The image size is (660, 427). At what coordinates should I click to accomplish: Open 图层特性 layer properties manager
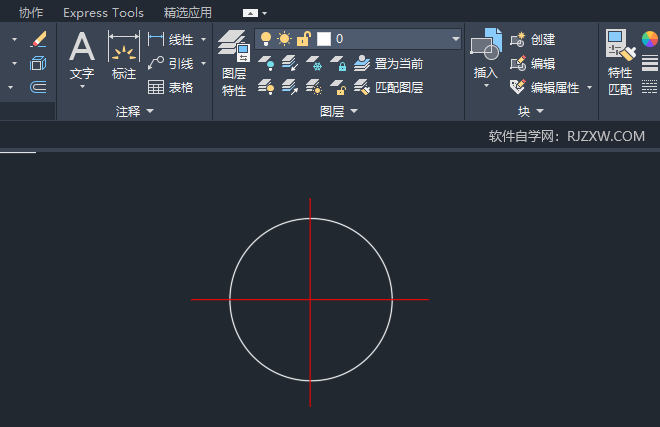[234, 63]
